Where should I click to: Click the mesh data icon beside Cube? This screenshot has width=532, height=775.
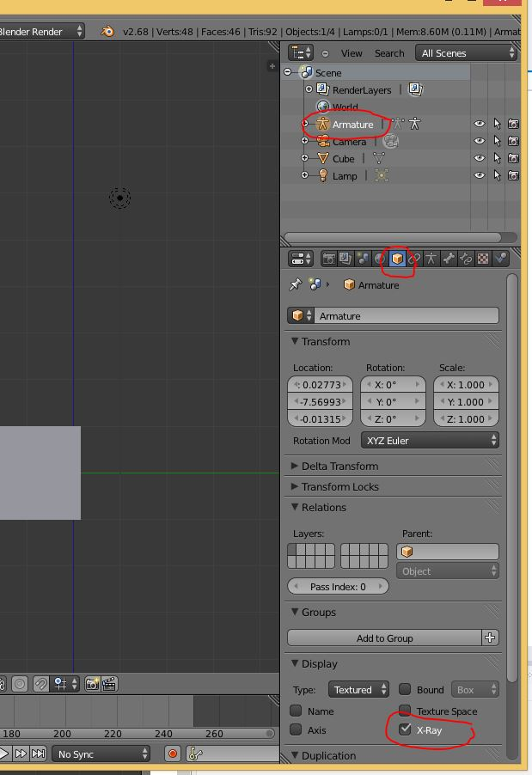(379, 158)
